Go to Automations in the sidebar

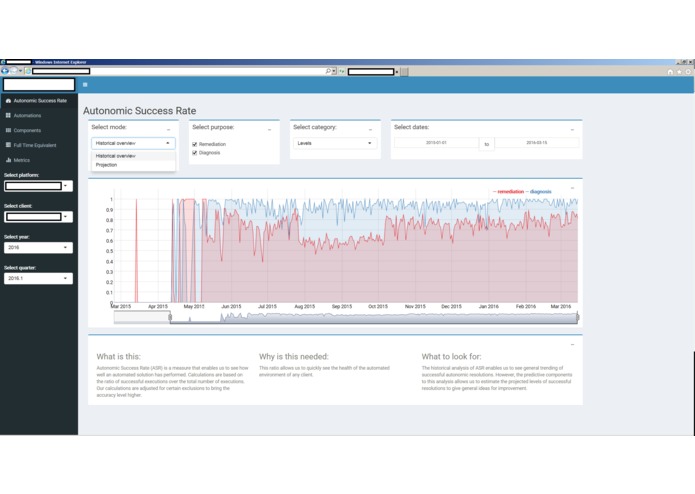[39, 115]
